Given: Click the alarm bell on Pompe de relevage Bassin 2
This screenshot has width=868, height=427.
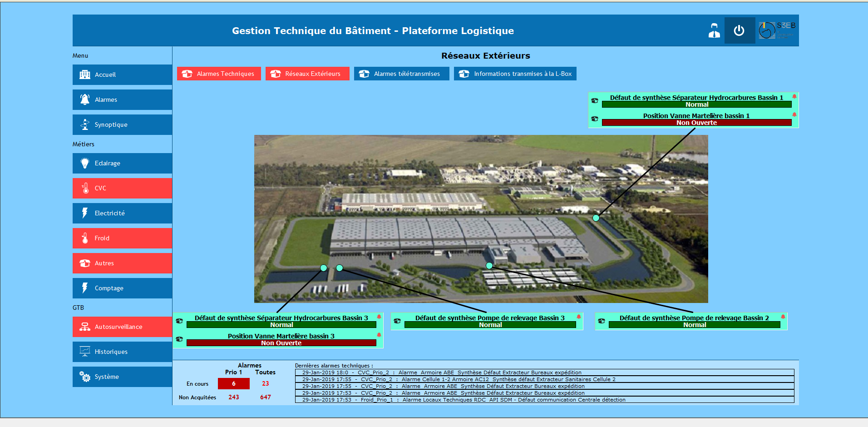Looking at the screenshot, I should [783, 317].
